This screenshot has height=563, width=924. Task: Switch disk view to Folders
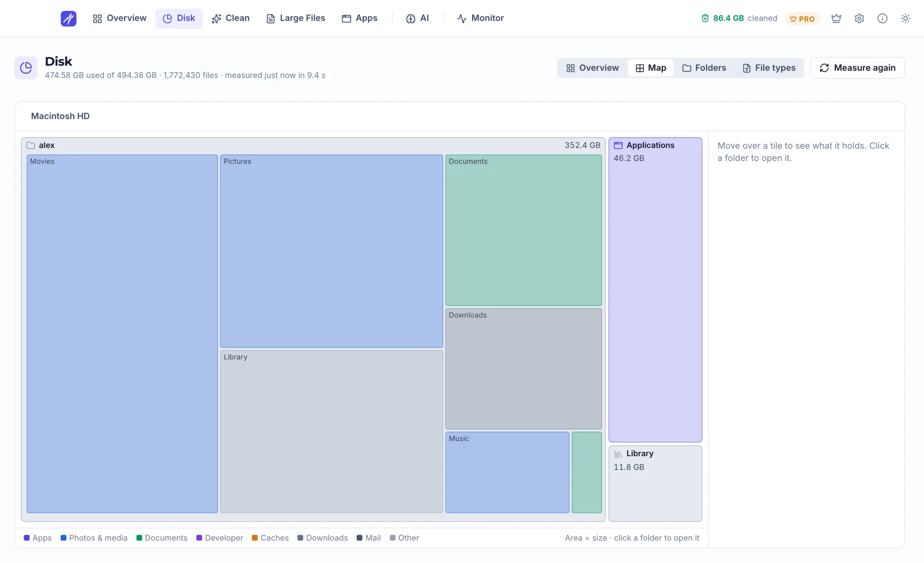pos(704,68)
